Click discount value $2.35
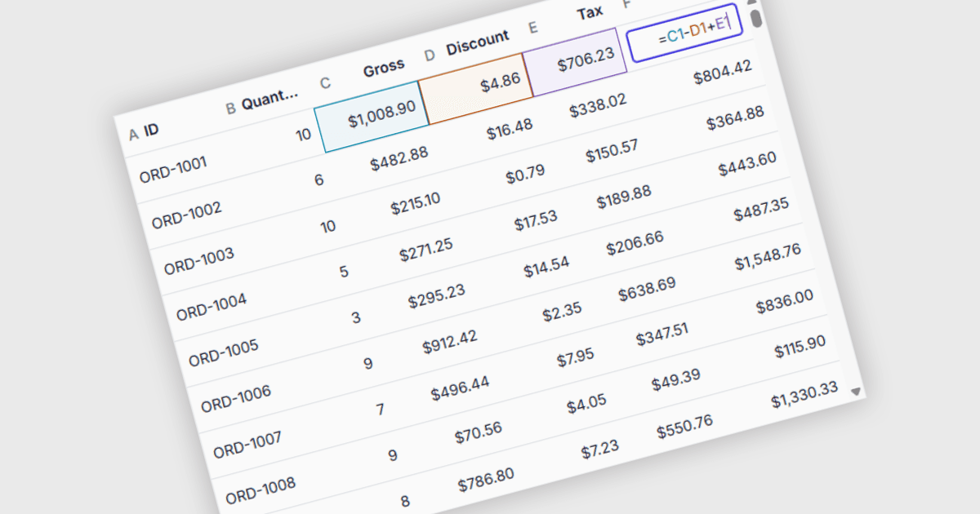The height and width of the screenshot is (514, 980). point(562,312)
